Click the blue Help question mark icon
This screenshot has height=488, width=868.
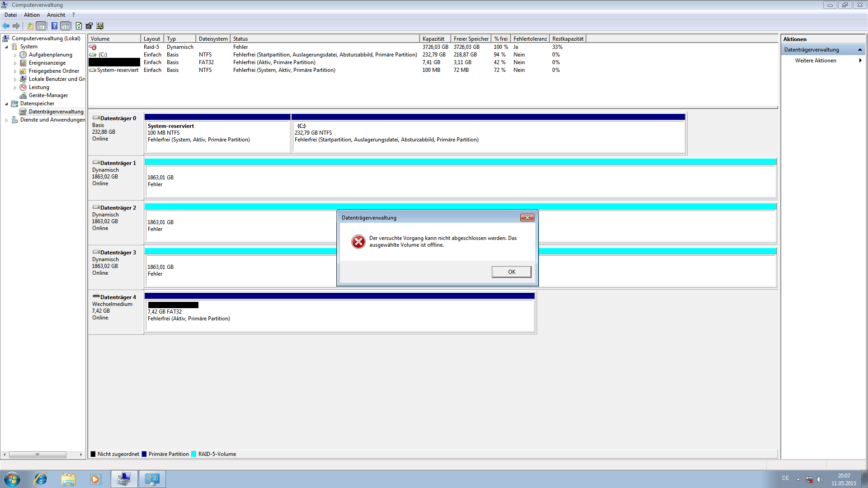[x=54, y=26]
